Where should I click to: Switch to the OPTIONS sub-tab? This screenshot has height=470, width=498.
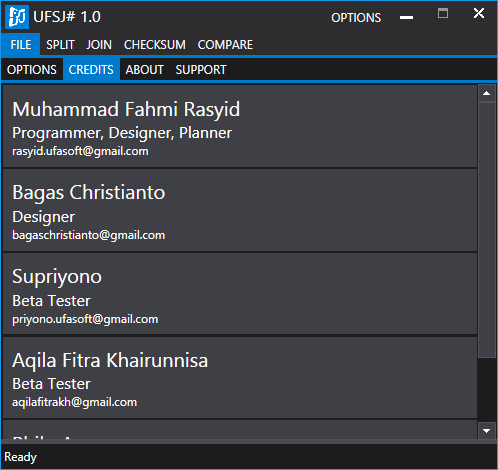coord(32,70)
